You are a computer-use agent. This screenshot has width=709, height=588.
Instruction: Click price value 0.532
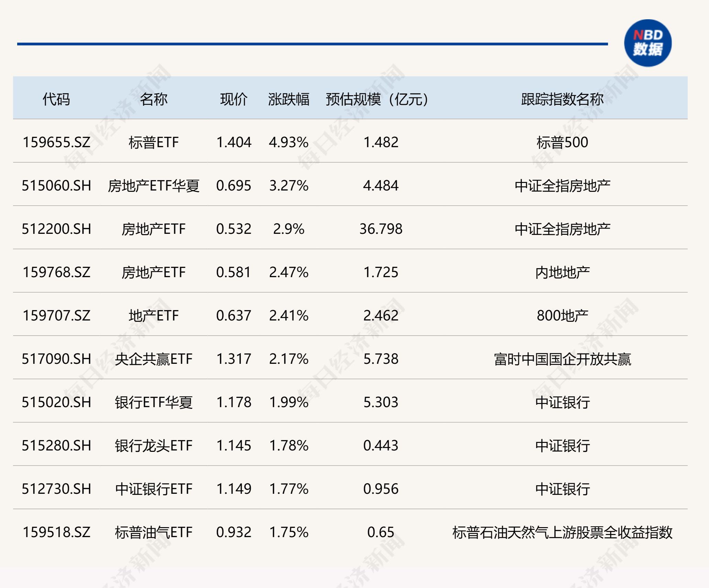coord(234,229)
